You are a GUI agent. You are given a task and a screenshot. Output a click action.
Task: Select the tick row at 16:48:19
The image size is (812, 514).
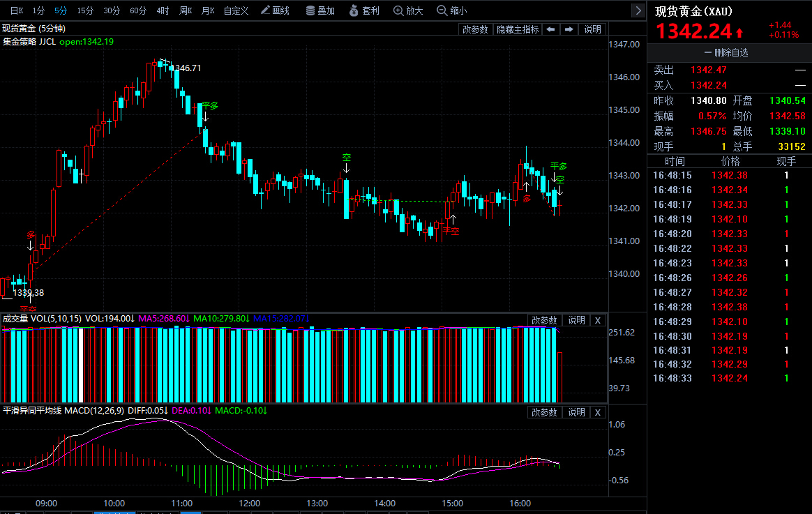point(729,220)
